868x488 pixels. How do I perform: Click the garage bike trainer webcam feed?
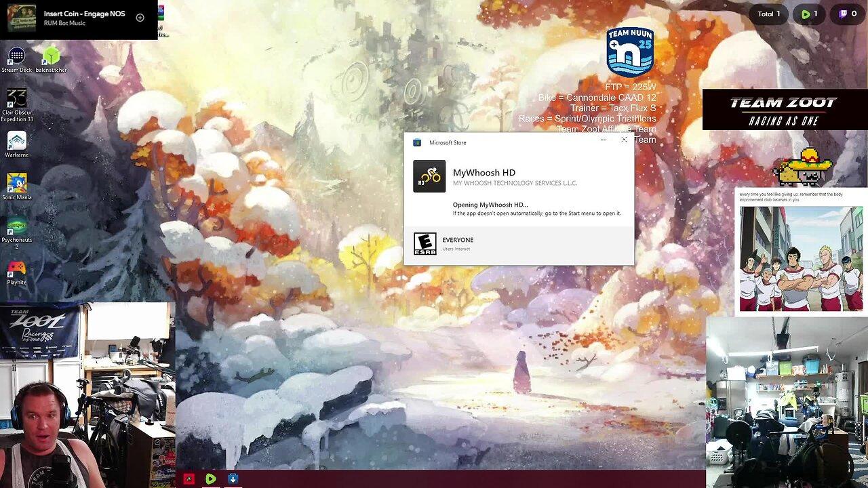787,403
